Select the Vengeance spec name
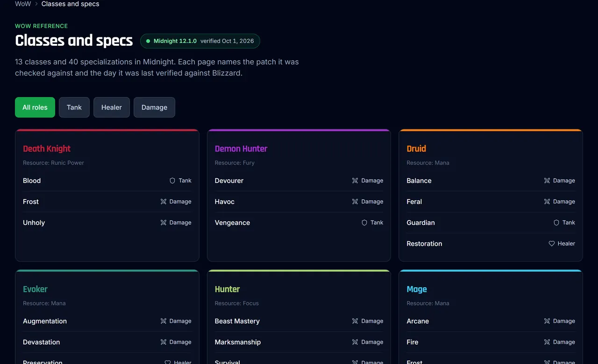598x364 pixels. pyautogui.click(x=232, y=223)
